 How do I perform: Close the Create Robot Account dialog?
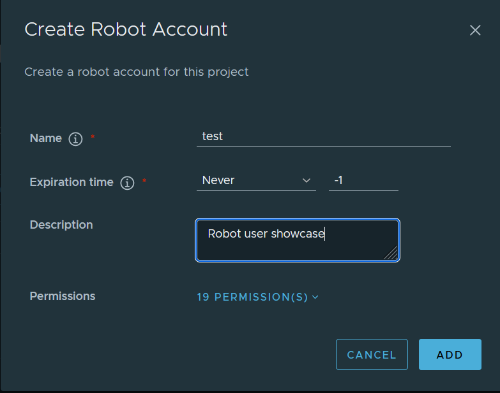(x=475, y=30)
